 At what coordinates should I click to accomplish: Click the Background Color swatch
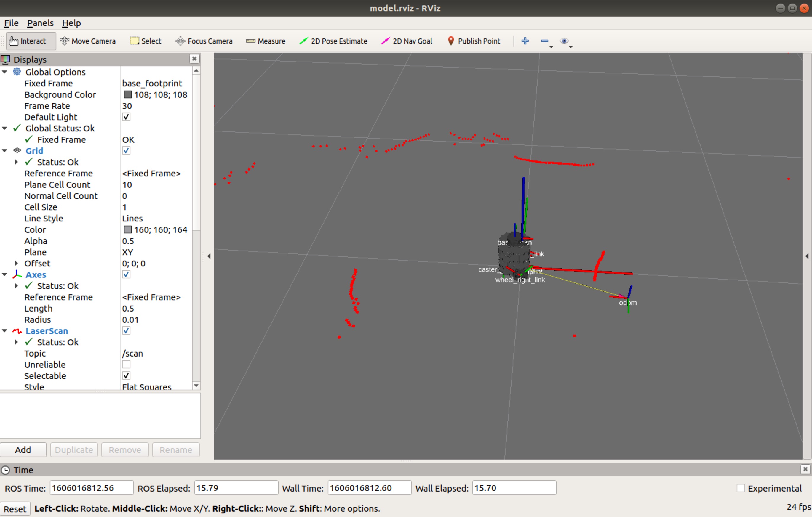(127, 95)
